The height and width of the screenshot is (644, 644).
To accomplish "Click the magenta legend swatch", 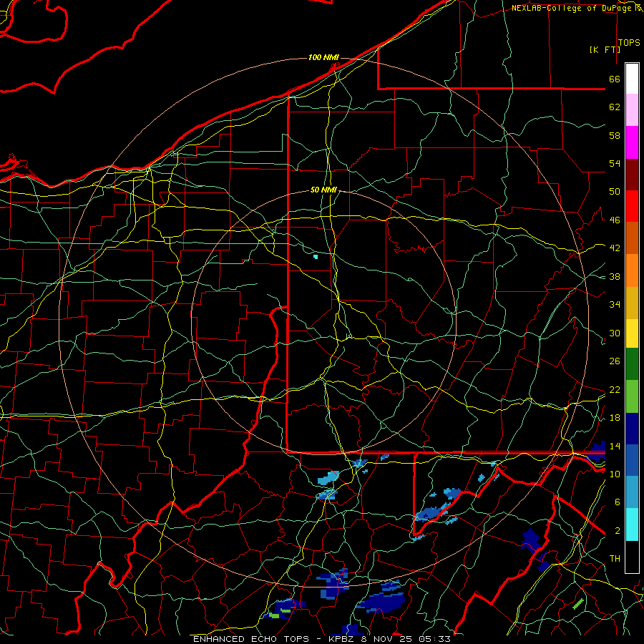I will tap(632, 142).
